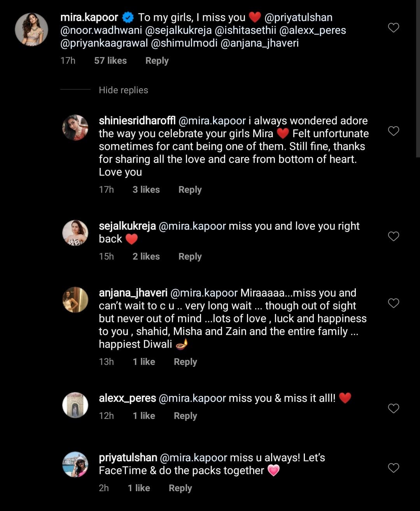This screenshot has height=511, width=420.
Task: View who liked: 57 likes
Action: coord(110,61)
